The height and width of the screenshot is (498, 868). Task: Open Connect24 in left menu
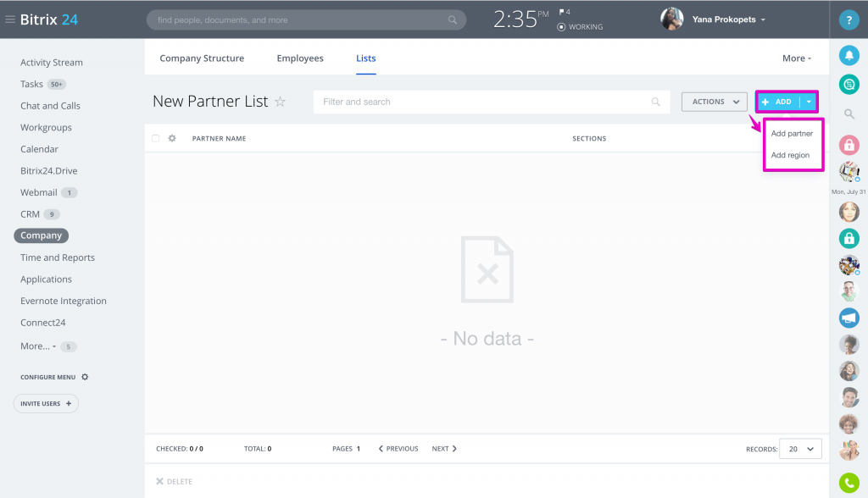tap(42, 322)
